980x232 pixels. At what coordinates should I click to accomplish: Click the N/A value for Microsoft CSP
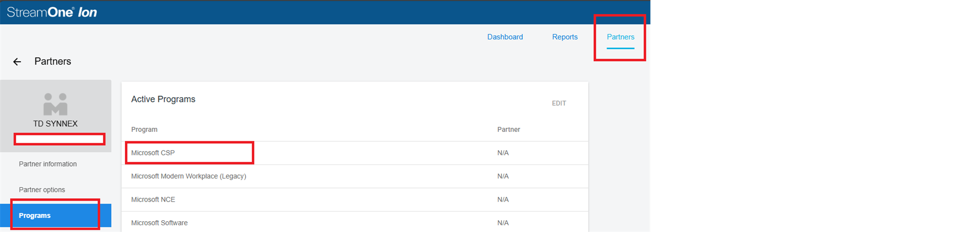503,153
